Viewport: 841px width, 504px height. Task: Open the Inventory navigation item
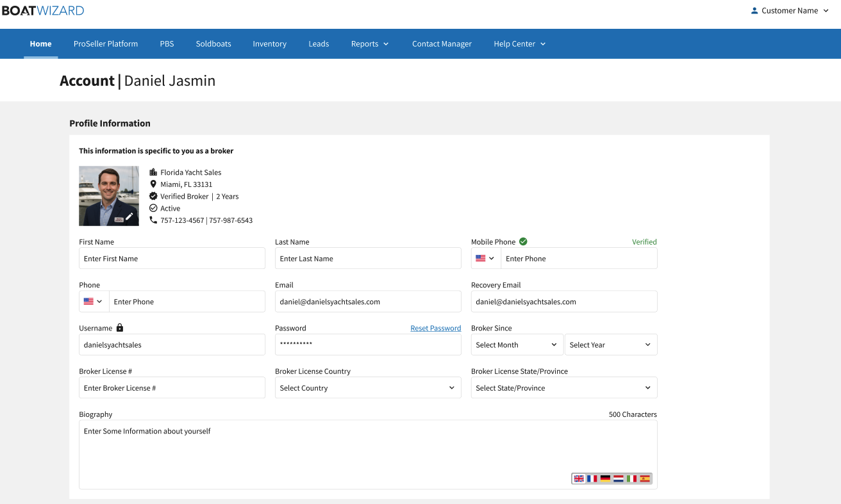[x=269, y=44]
